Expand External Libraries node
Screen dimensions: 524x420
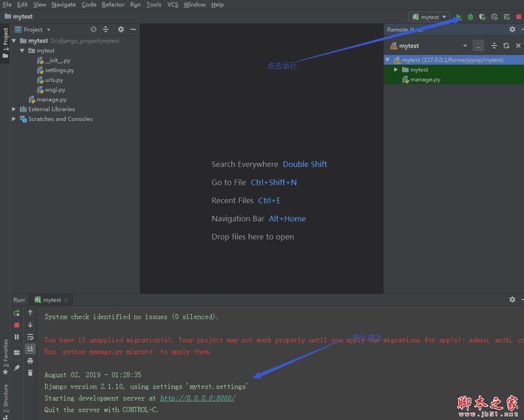[14, 109]
